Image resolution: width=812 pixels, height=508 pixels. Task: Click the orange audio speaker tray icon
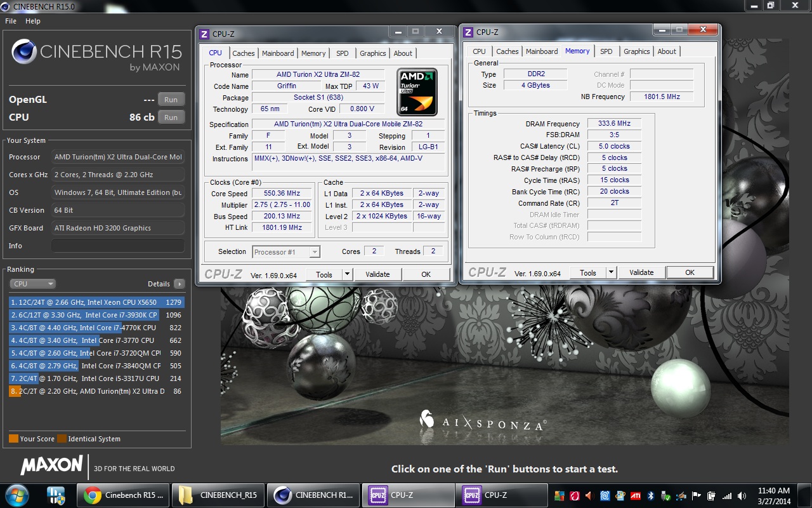[589, 496]
